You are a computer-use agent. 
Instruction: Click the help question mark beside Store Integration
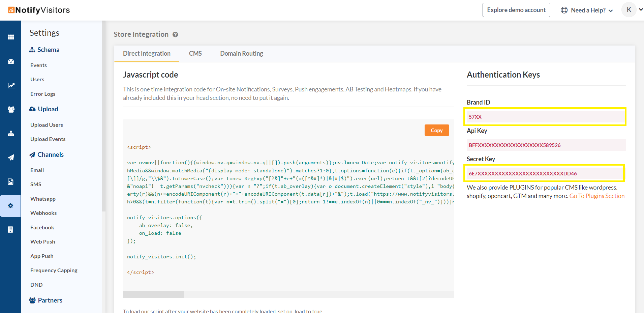coord(175,34)
